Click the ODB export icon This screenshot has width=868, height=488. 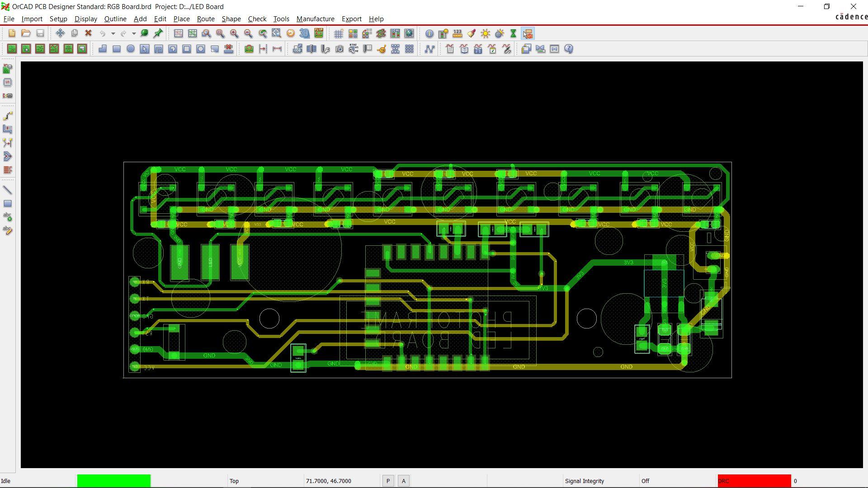[x=297, y=49]
